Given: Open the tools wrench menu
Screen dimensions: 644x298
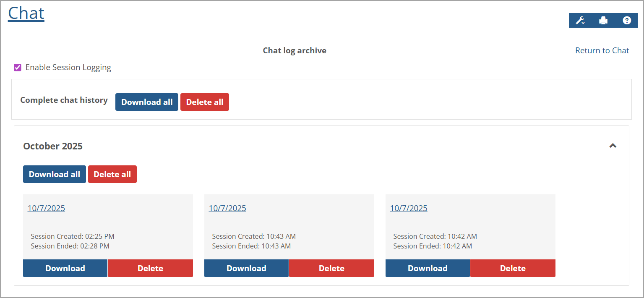Looking at the screenshot, I should coord(579,19).
